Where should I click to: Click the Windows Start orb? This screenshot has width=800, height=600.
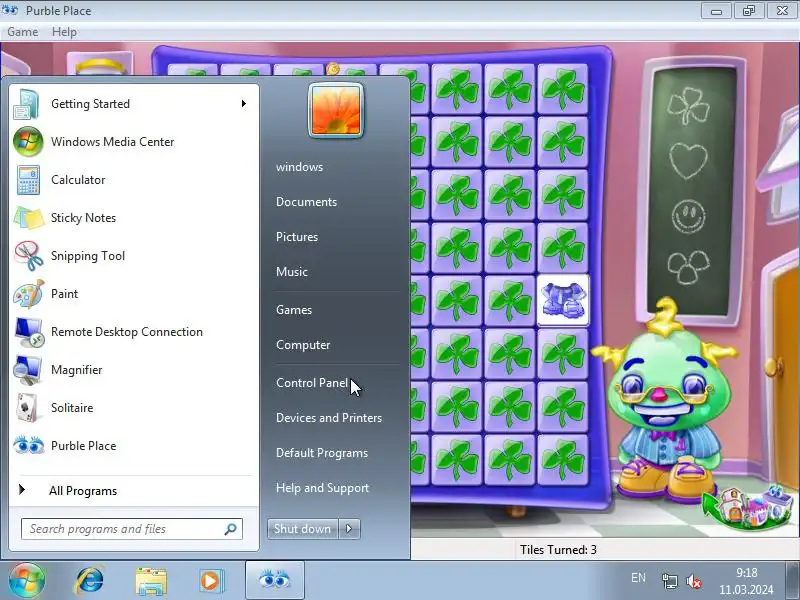[26, 581]
